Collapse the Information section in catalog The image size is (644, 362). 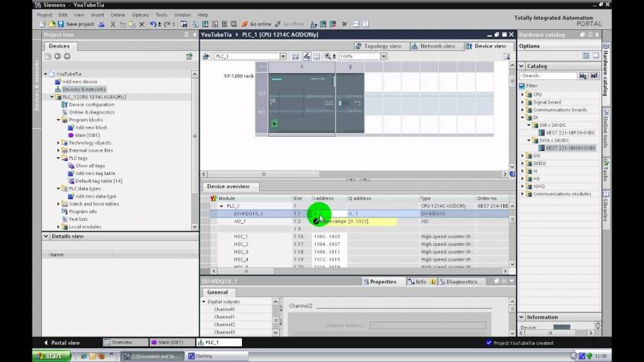click(x=522, y=317)
